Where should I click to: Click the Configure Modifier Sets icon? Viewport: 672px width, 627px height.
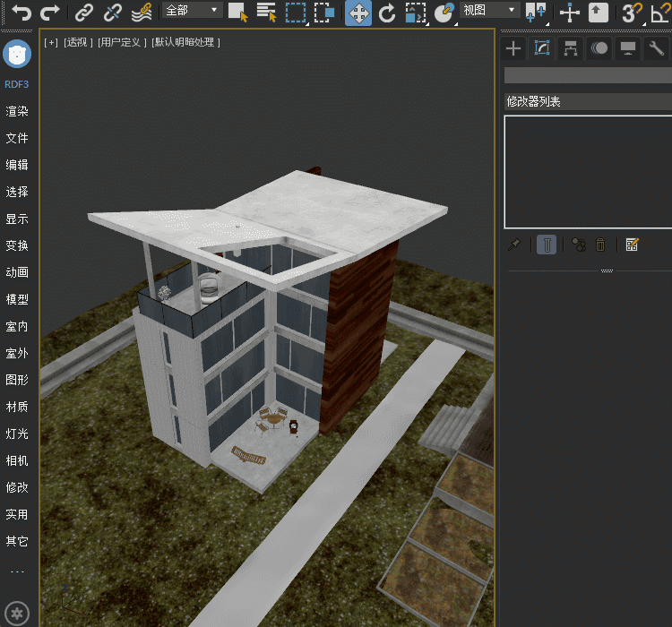632,245
